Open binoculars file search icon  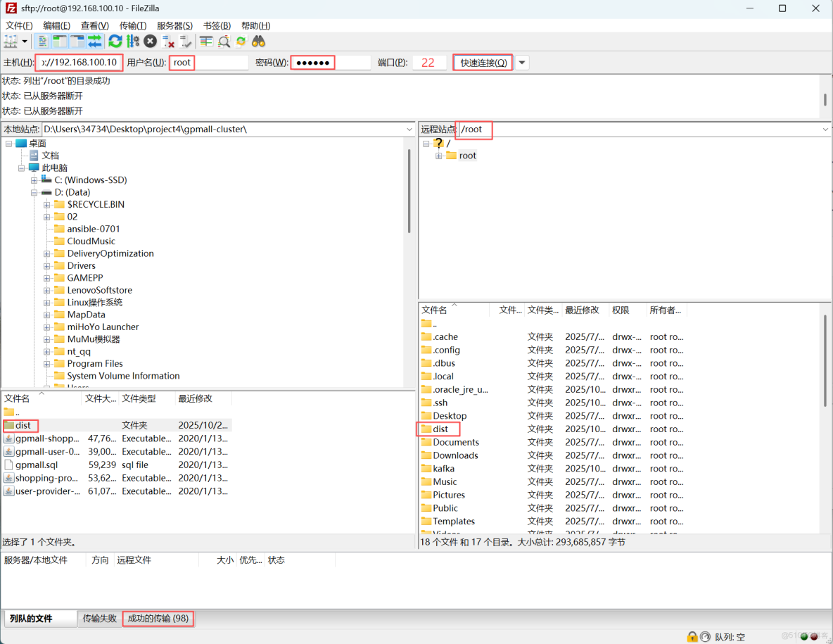pos(259,42)
